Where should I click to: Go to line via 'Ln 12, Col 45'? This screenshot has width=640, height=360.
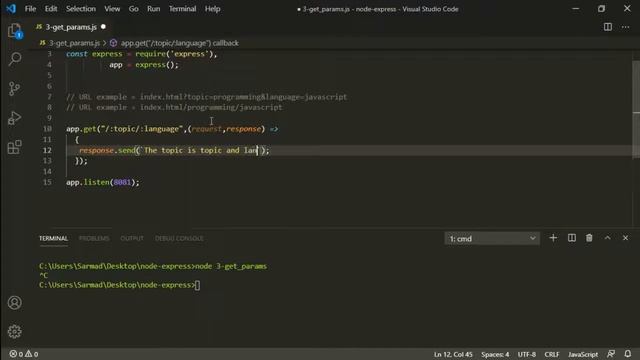click(453, 354)
